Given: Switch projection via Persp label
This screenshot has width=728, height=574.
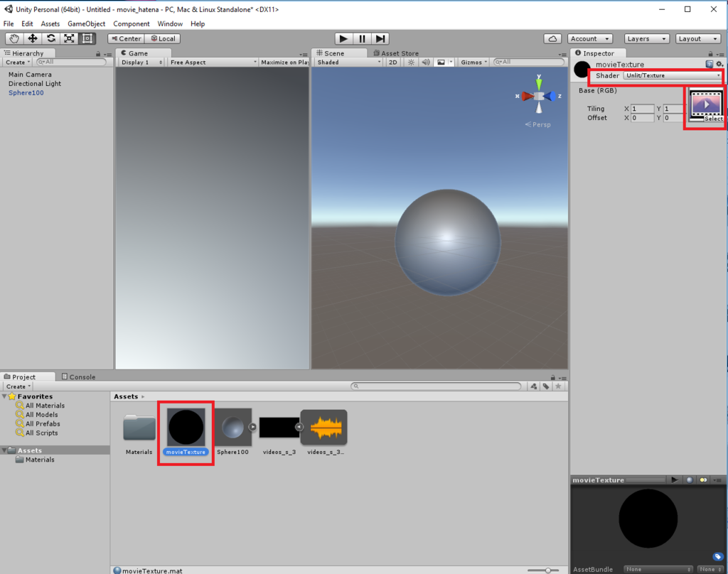Looking at the screenshot, I should pos(538,124).
